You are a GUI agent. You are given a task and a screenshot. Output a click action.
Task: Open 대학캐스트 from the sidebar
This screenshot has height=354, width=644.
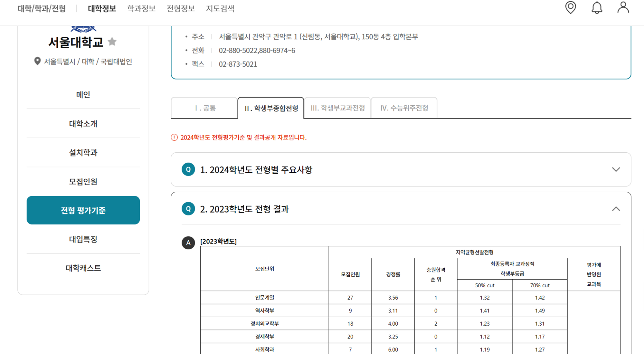83,268
